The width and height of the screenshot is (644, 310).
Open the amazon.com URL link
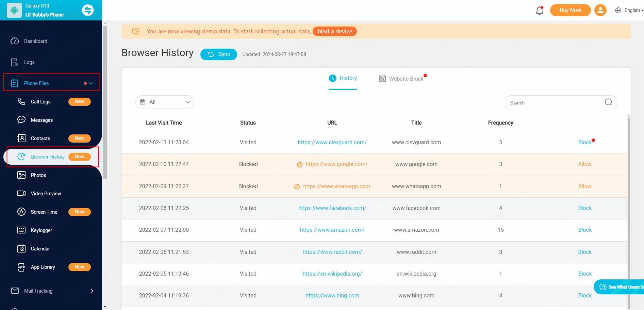point(332,230)
